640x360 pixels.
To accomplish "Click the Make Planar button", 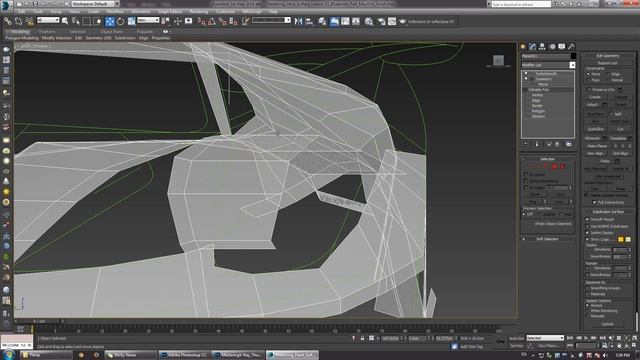I will pyautogui.click(x=597, y=146).
